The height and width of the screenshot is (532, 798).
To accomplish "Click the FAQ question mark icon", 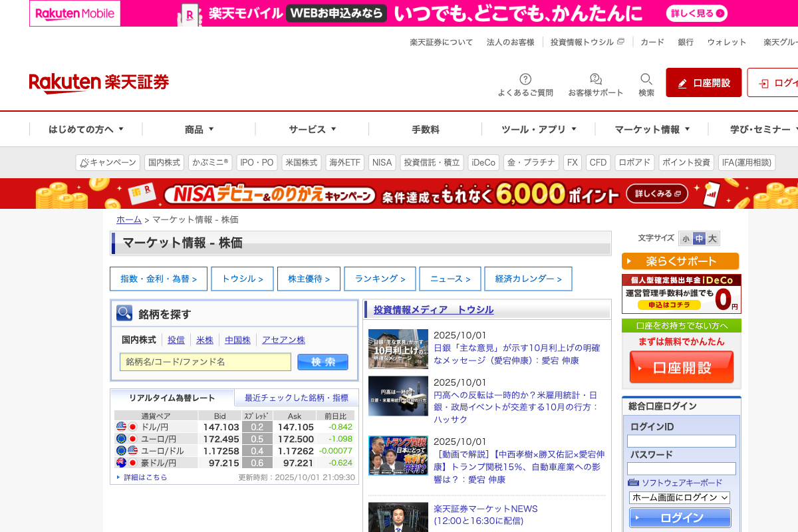I will 525,79.
